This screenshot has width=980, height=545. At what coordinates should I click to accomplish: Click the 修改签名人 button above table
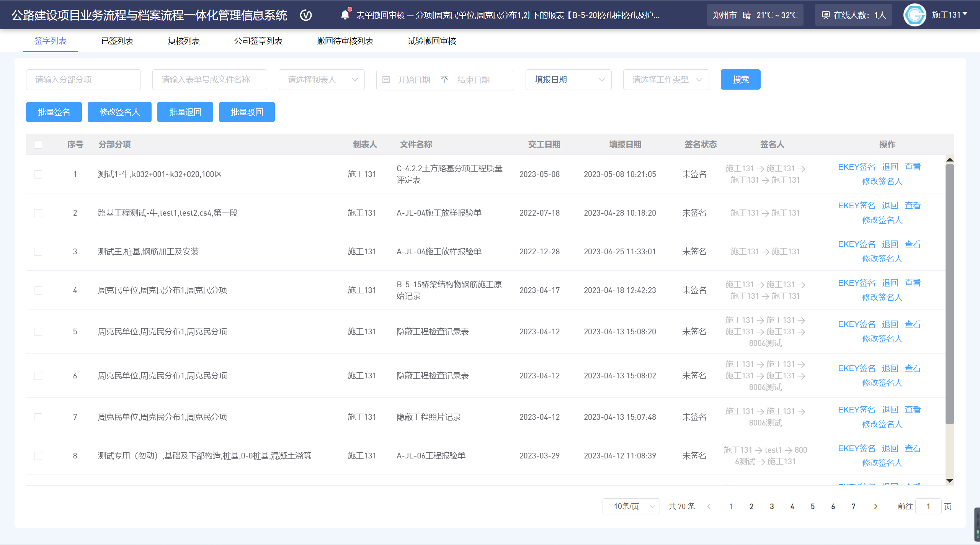tap(119, 112)
